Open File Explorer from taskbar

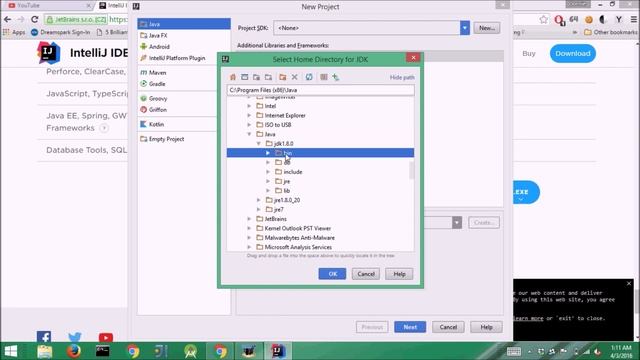44,351
